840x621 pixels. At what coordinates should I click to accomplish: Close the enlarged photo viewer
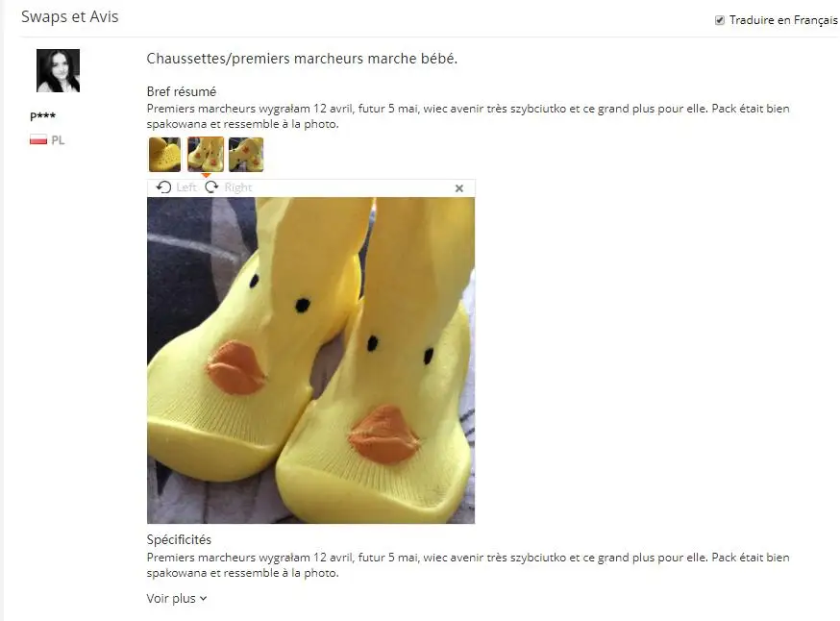coord(459,188)
